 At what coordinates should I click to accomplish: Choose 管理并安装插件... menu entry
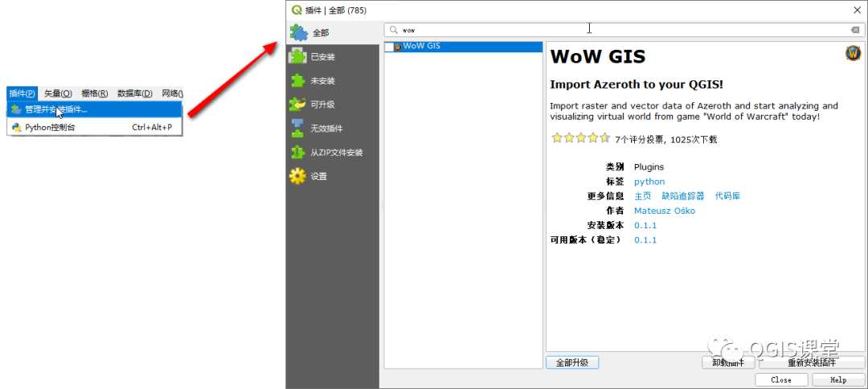point(95,109)
